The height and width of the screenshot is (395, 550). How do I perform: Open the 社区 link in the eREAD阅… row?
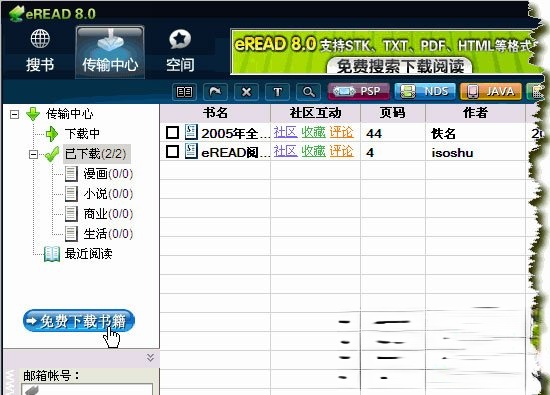point(286,152)
